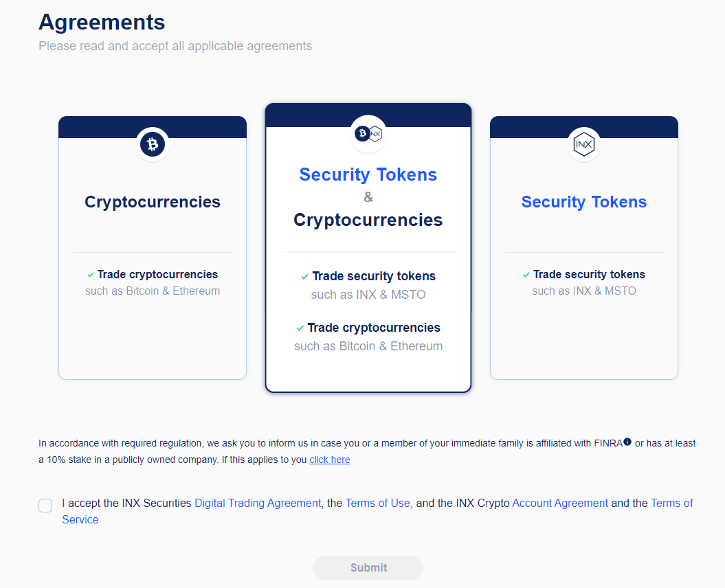The height and width of the screenshot is (588, 725).
Task: Select the Security Tokens & Cryptocurrencies card
Action: click(368, 248)
